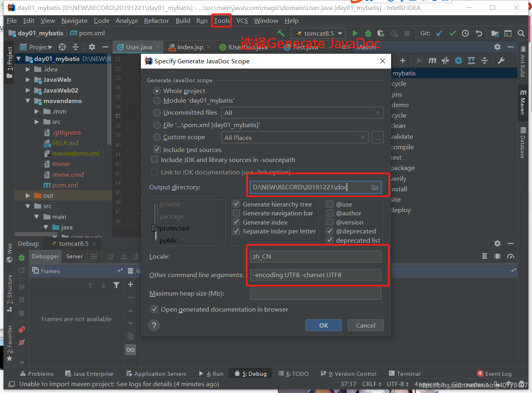The width and height of the screenshot is (532, 393).
Task: Click the dialog help question mark
Action: [154, 325]
